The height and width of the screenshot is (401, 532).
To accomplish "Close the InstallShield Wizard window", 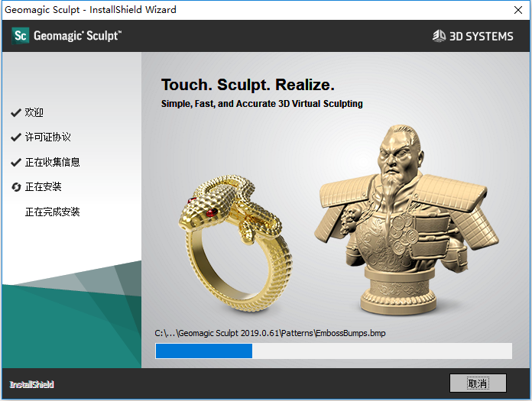I will tap(517, 10).
